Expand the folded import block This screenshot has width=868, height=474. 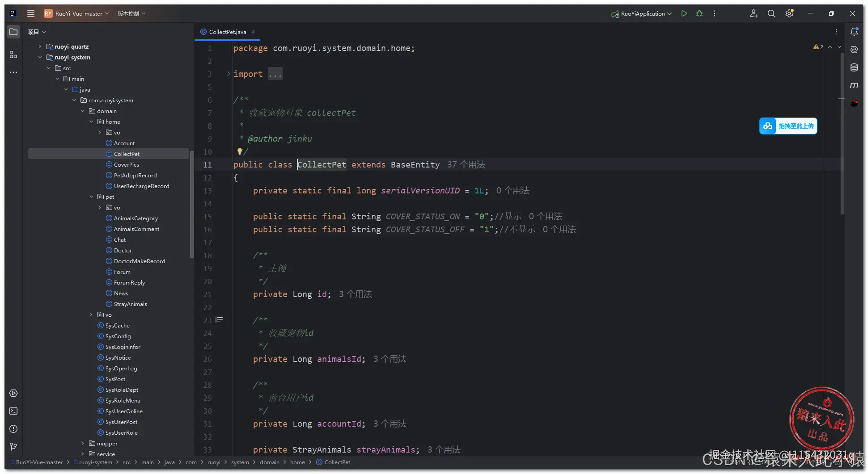228,74
